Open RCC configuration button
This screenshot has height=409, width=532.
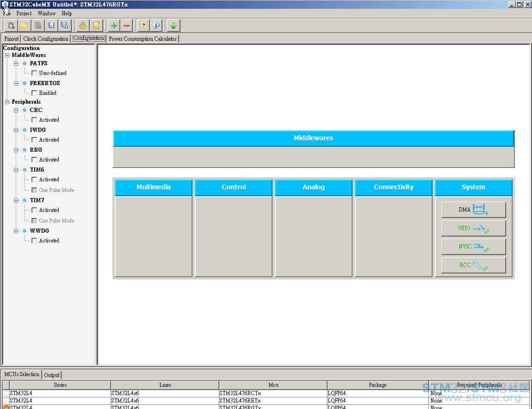point(473,265)
